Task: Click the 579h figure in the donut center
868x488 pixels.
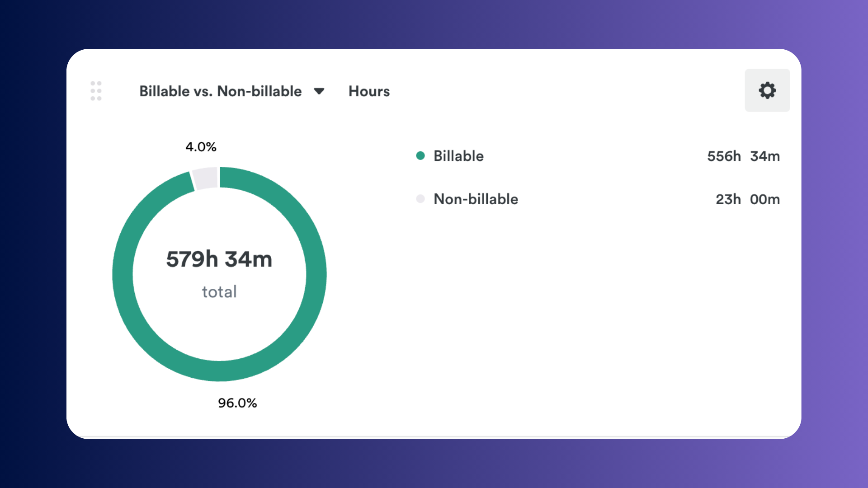Action: (x=192, y=259)
